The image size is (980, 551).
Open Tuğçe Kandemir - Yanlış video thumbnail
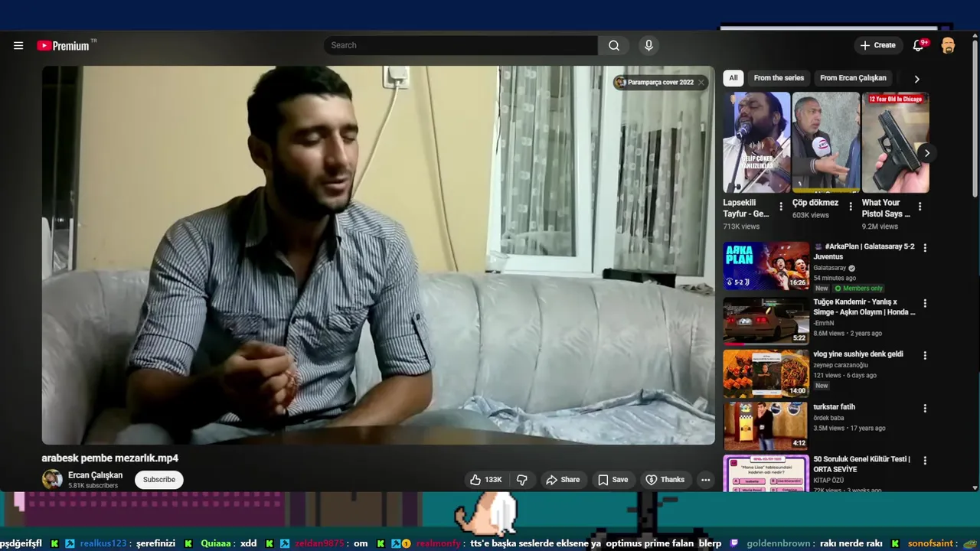coord(766,321)
